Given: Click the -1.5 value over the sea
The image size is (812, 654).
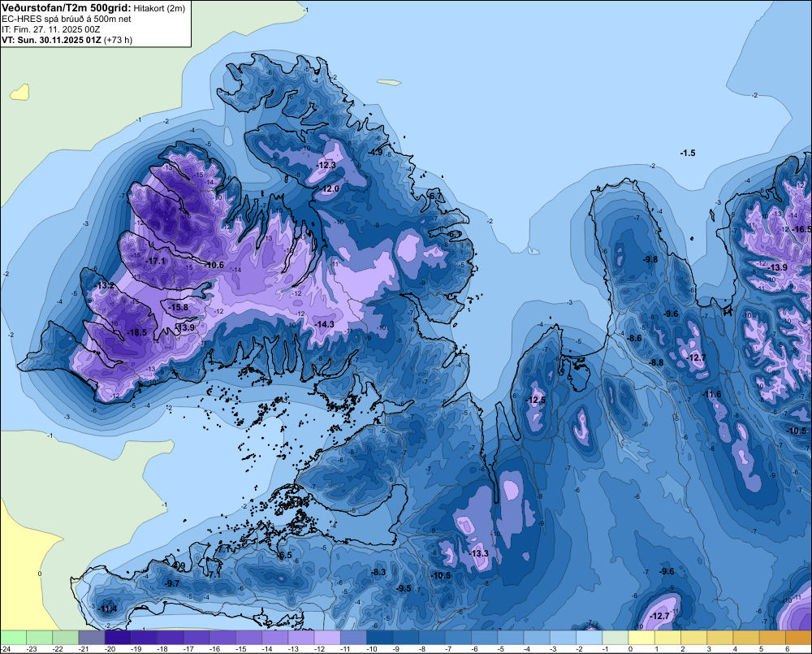Looking at the screenshot, I should [688, 153].
